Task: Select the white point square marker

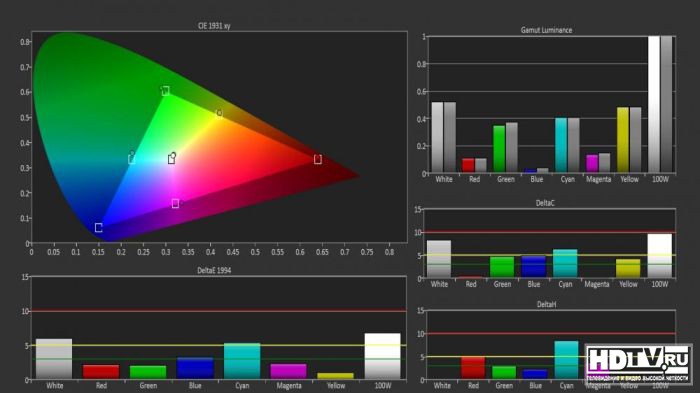Action: [171, 160]
